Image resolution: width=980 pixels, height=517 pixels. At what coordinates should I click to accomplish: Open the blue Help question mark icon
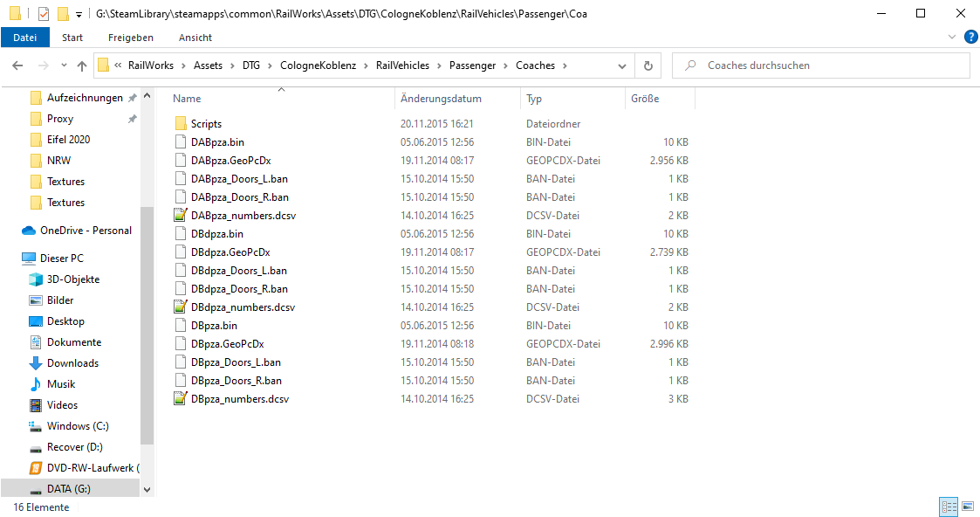(x=970, y=37)
